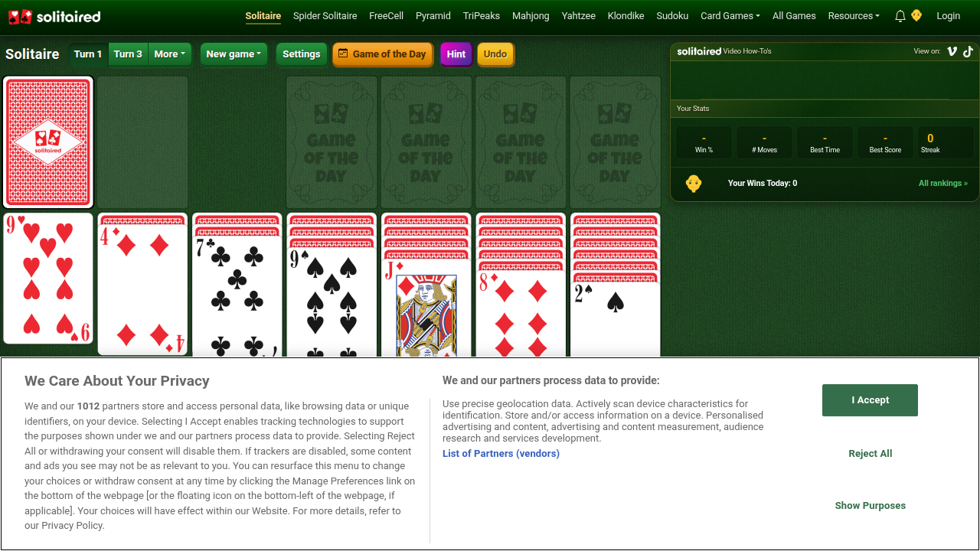980x551 pixels.
Task: Open Solitaired Vimeo channel icon
Action: [x=952, y=51]
